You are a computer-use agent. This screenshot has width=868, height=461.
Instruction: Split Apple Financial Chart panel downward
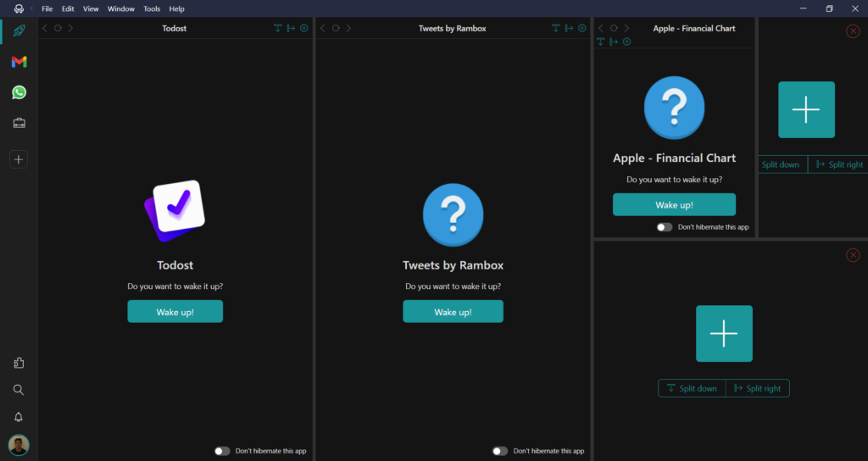pos(601,42)
